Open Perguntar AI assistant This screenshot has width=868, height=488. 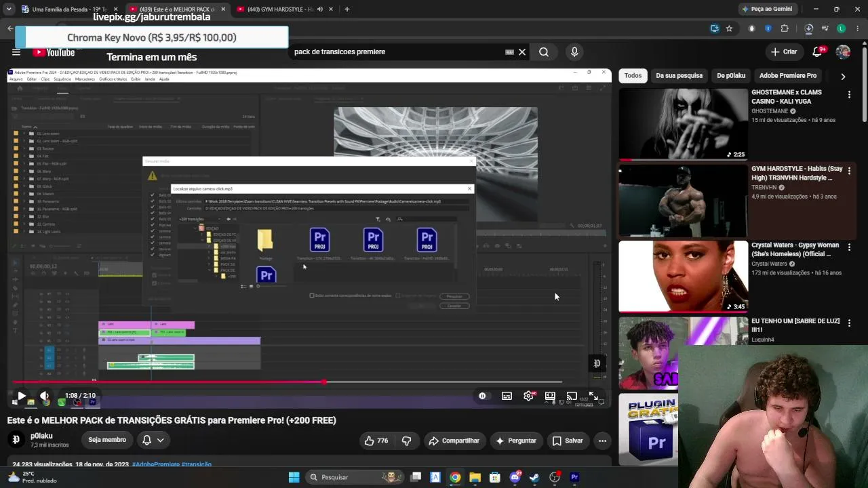coord(516,441)
